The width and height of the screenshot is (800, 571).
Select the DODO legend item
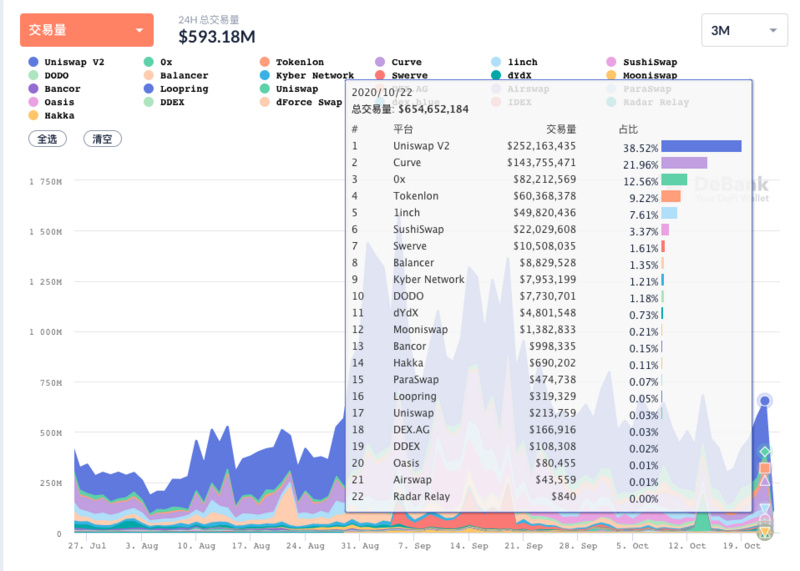click(56, 75)
